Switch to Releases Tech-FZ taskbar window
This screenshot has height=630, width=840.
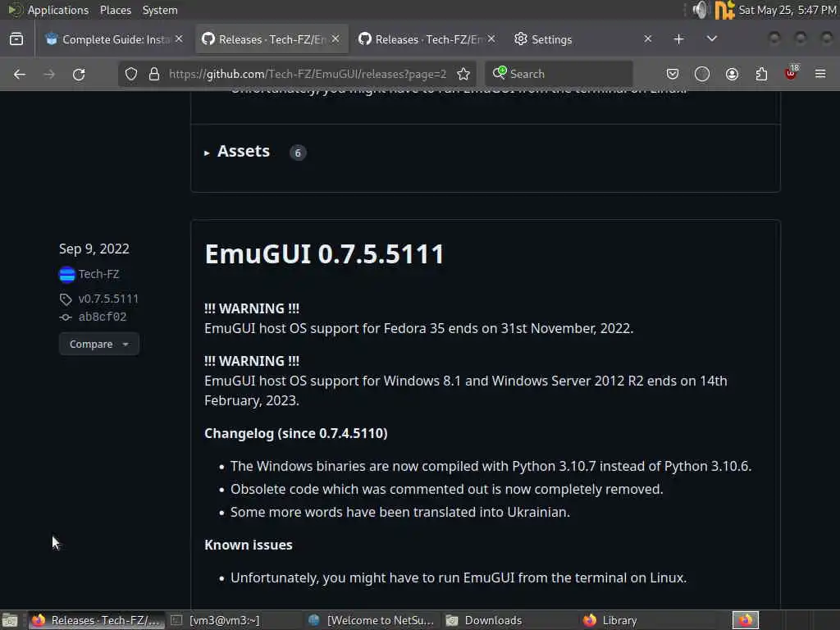[x=97, y=620]
